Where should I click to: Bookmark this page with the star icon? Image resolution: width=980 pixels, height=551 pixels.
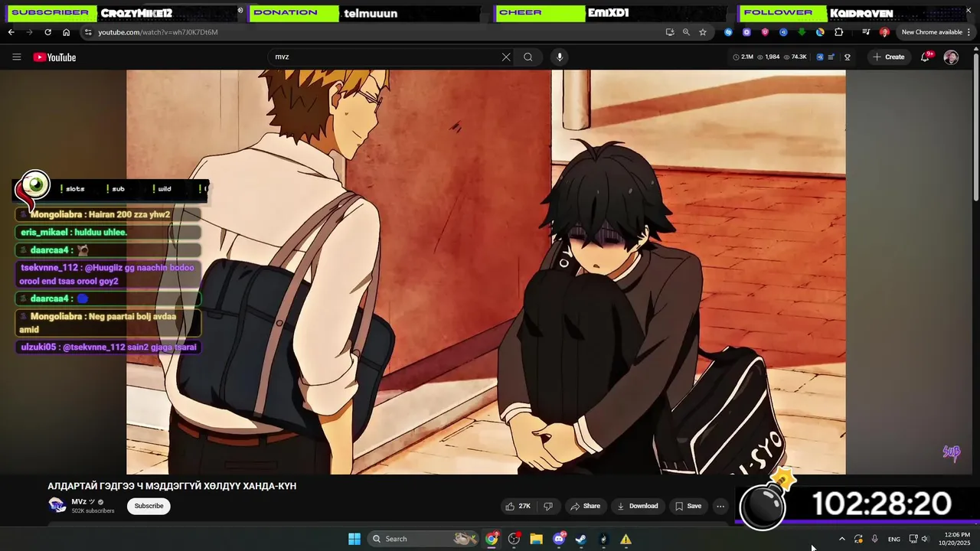pyautogui.click(x=703, y=32)
